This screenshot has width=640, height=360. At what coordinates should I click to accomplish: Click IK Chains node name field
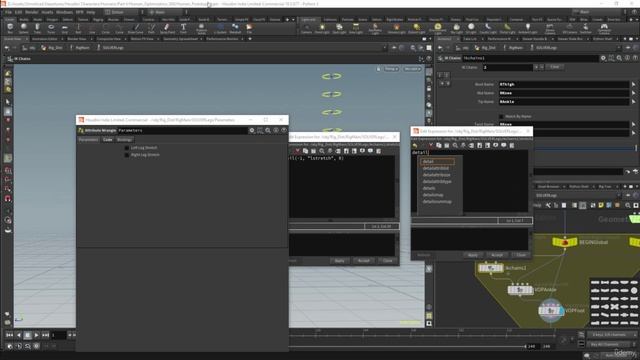click(530, 58)
